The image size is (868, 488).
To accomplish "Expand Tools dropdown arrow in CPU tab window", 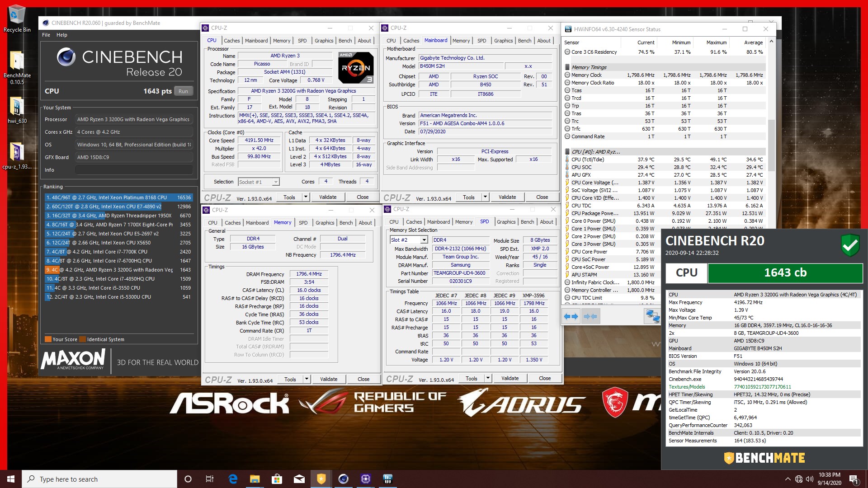I will tap(306, 197).
